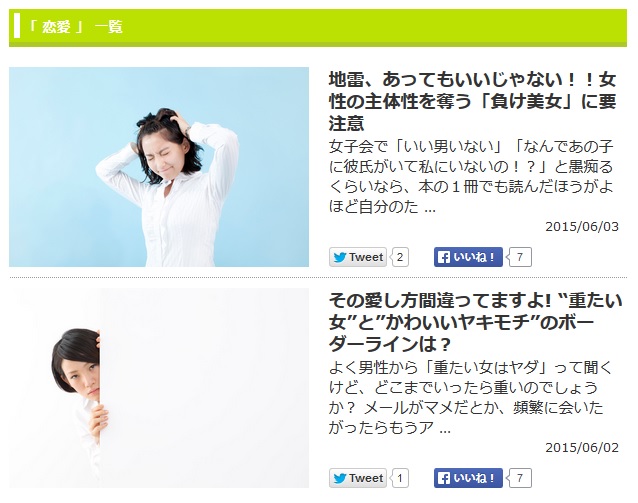Click the Tweet button under the first article

(x=358, y=257)
